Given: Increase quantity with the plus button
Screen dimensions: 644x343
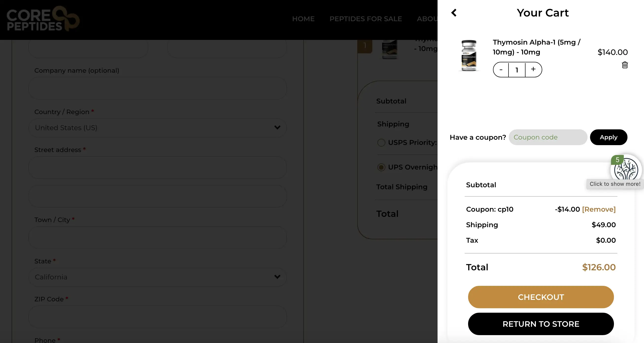Looking at the screenshot, I should 533,69.
